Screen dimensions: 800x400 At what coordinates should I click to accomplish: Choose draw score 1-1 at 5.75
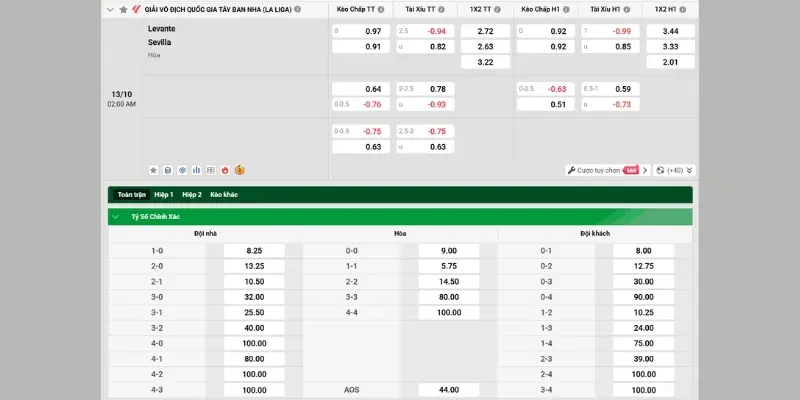coord(449,266)
